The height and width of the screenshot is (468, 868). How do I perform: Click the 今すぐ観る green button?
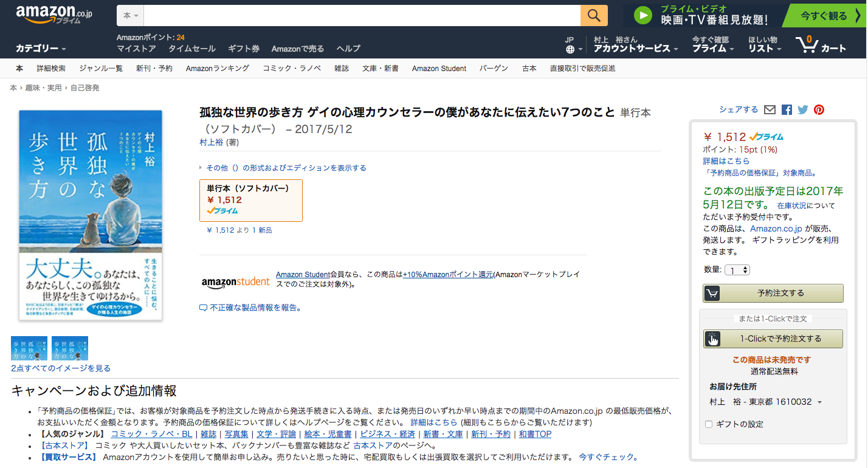click(824, 16)
